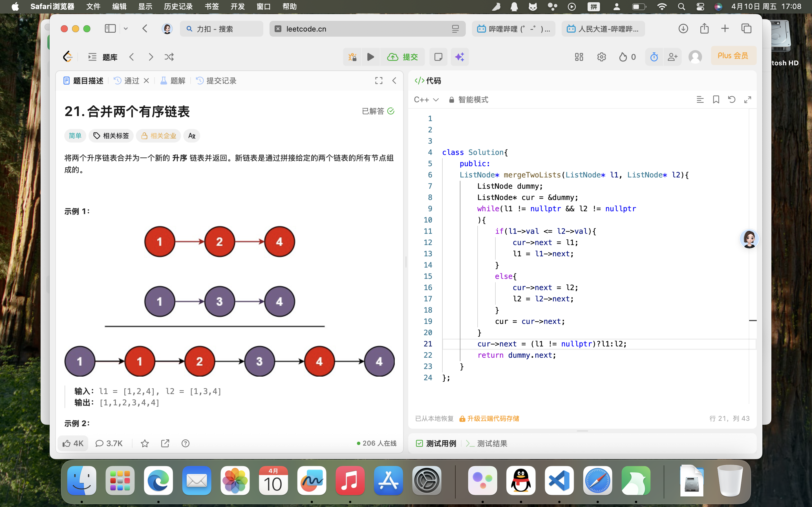Launch the AI sparkle assistant icon

pos(460,57)
